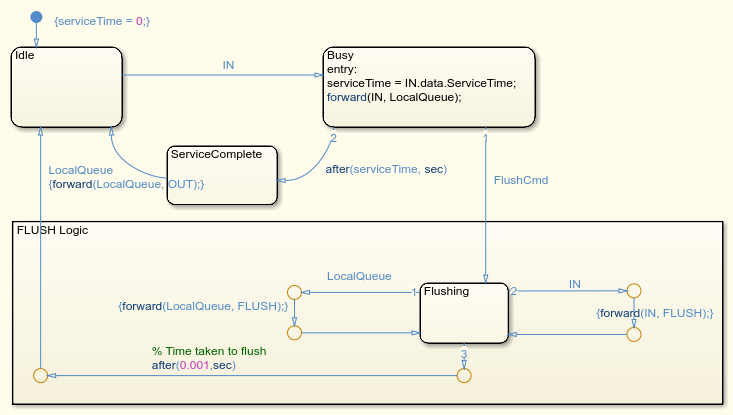Select the Idle state box
The image size is (733, 415).
(67, 87)
